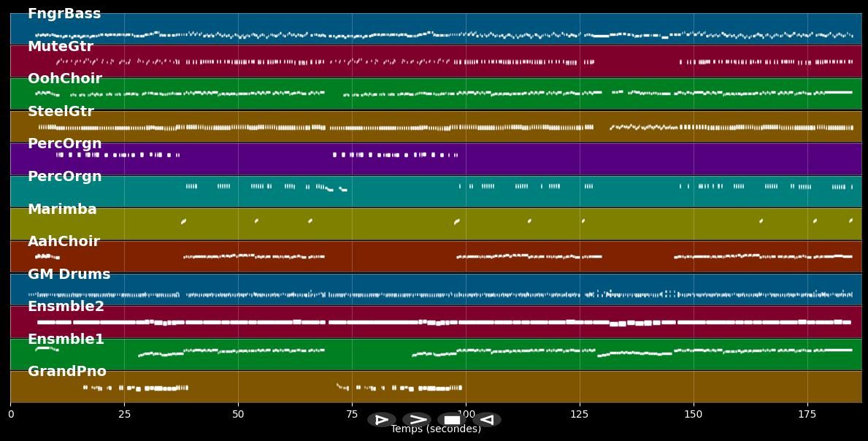Pick the SteelGtr track label
The height and width of the screenshot is (441, 868).
point(61,112)
